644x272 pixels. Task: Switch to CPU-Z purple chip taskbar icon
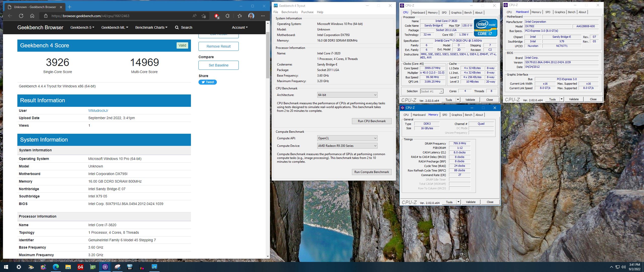click(105, 267)
